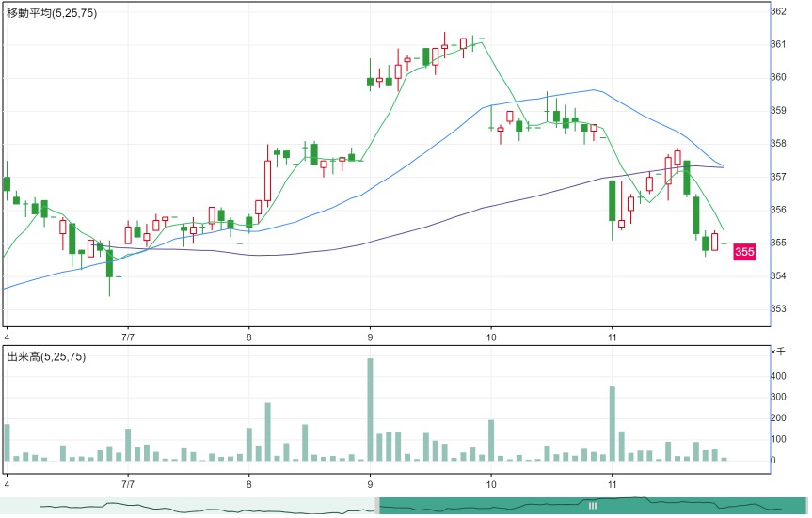This screenshot has height=518, width=812.
Task: Click the 8 date label under the volume chart
Action: 249,485
